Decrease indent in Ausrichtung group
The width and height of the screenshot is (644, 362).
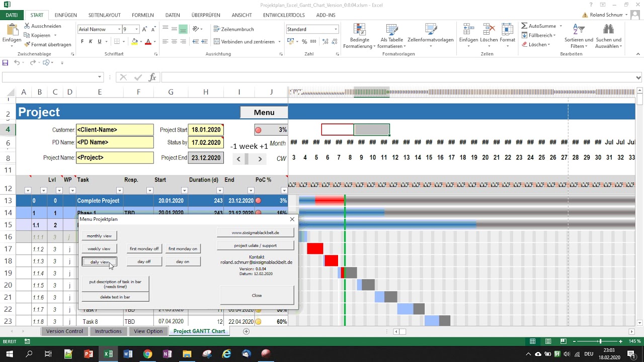[196, 42]
